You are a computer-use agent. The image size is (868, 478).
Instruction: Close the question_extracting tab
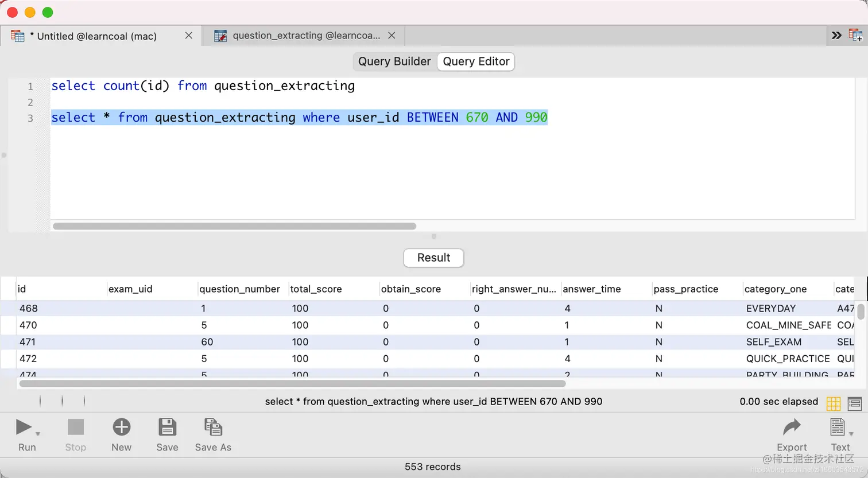tap(392, 36)
